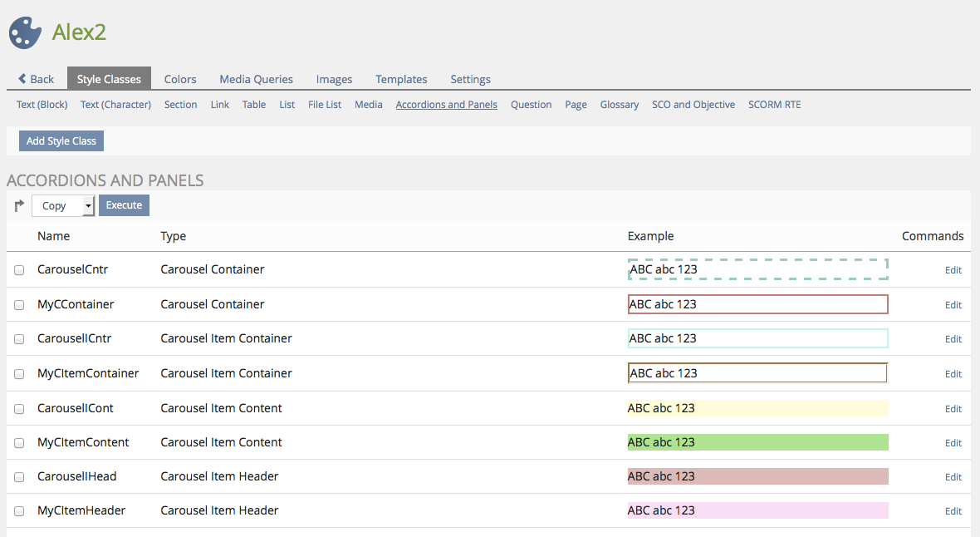This screenshot has height=537, width=980.
Task: Select the MyCItemContainer checkbox
Action: click(x=19, y=374)
